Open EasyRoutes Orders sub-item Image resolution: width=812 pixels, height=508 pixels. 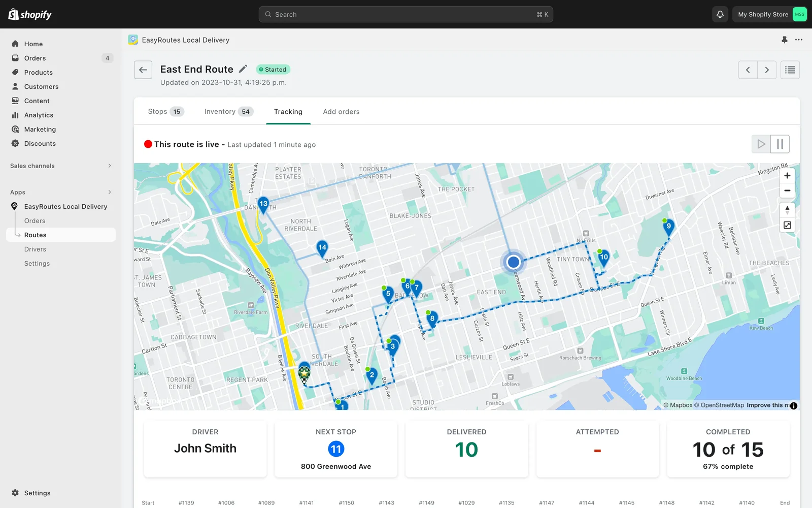[35, 220]
